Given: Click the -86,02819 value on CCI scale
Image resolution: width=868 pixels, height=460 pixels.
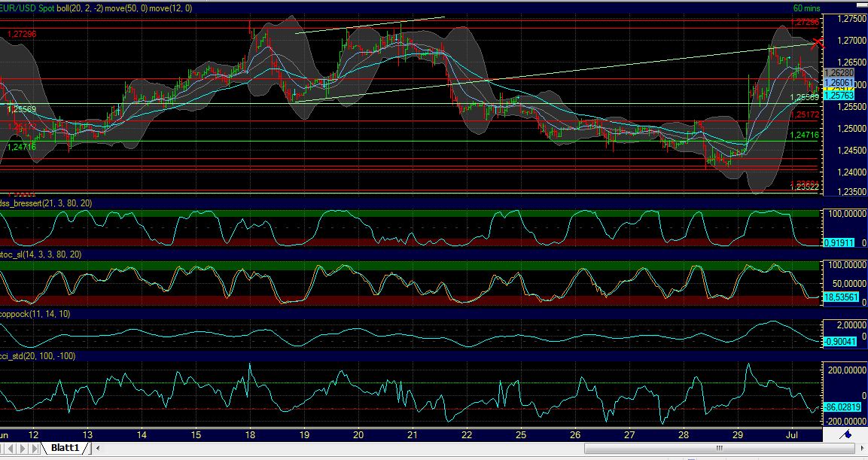Looking at the screenshot, I should [x=842, y=407].
